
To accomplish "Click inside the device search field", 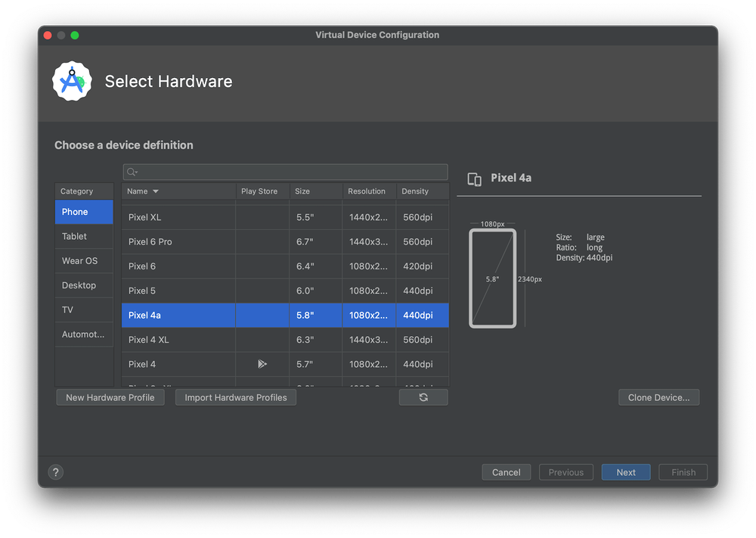I will [x=287, y=172].
